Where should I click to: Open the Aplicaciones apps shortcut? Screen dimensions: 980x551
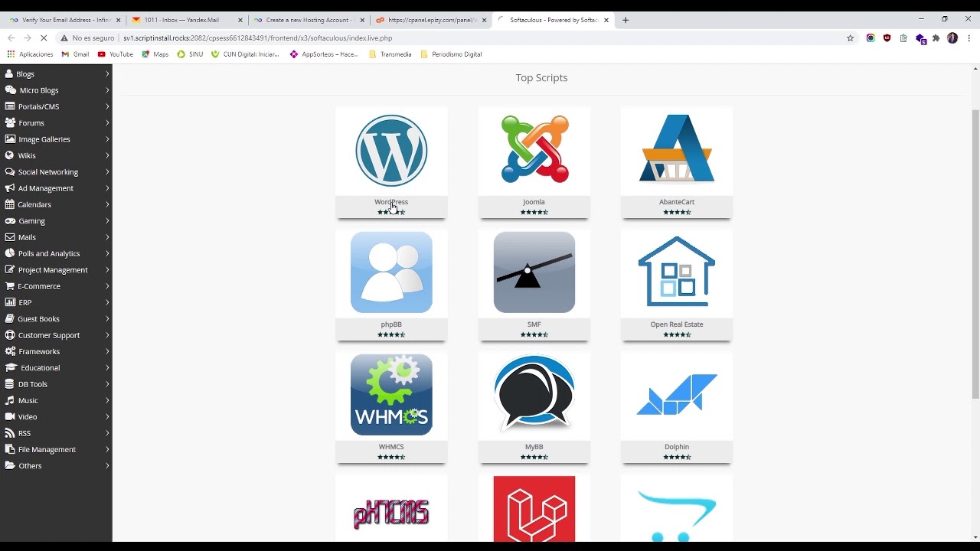point(30,54)
